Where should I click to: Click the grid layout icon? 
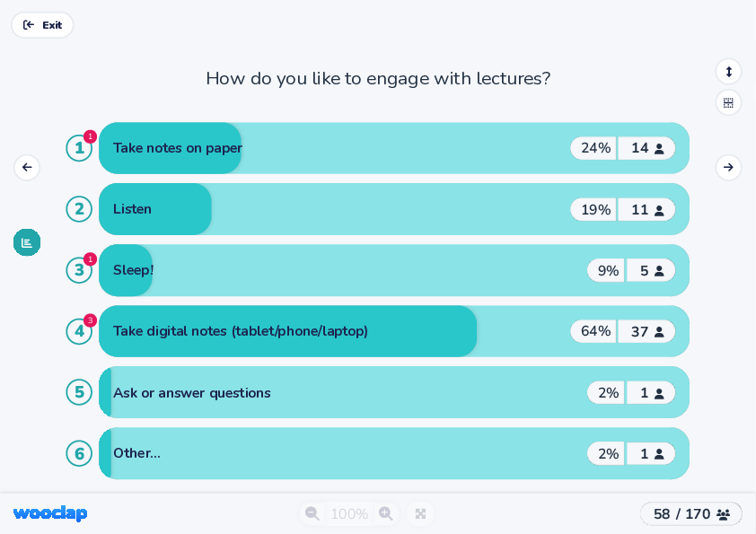(x=728, y=102)
